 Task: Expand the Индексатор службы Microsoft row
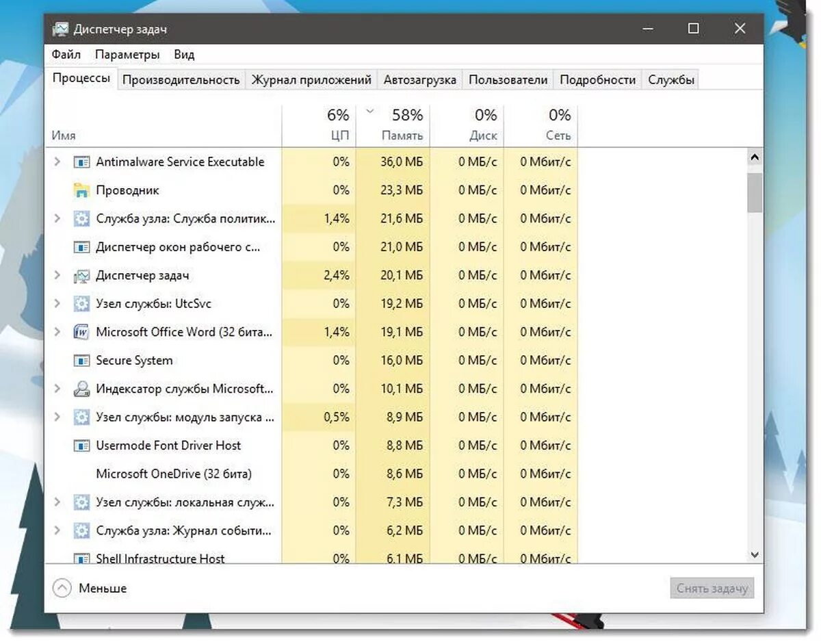point(57,389)
